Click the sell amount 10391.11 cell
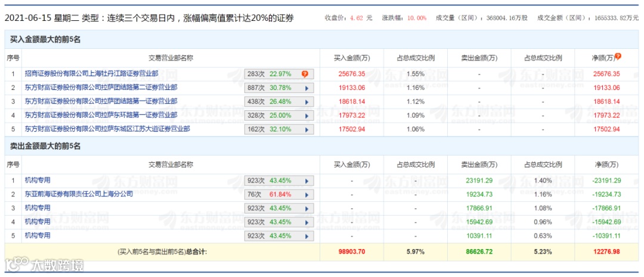 [x=479, y=236]
